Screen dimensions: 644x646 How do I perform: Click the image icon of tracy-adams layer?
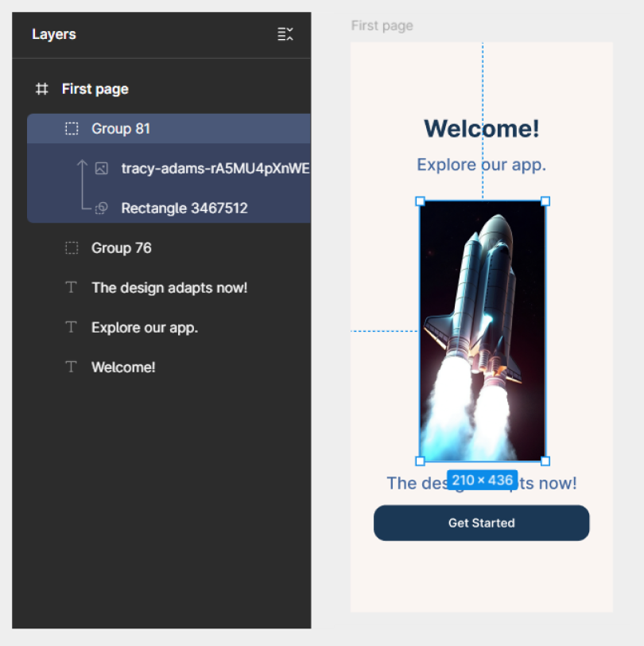[x=101, y=169]
